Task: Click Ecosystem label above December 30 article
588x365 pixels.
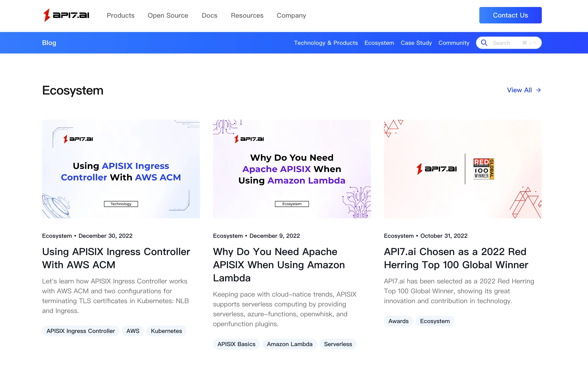Action: [57, 236]
